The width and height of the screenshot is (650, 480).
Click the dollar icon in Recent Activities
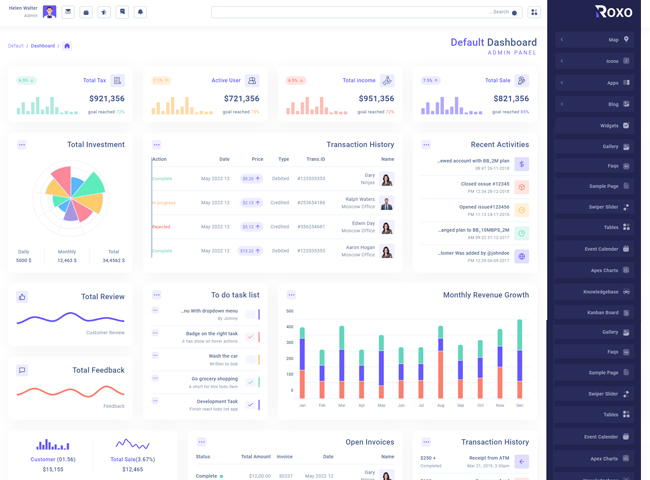point(521,164)
